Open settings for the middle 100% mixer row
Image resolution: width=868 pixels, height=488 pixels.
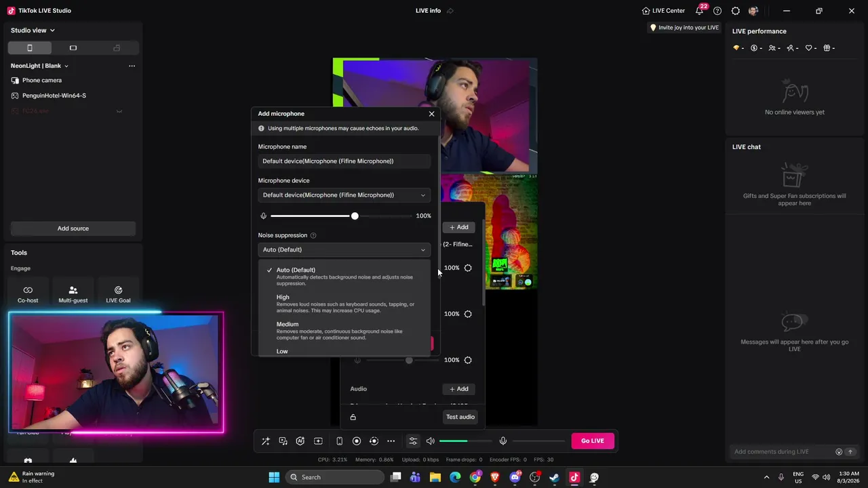click(468, 314)
